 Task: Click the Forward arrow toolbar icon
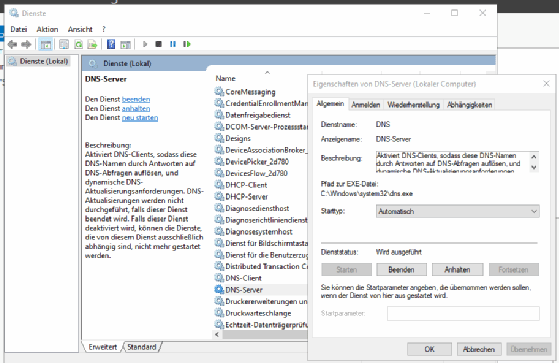[x=26, y=44]
